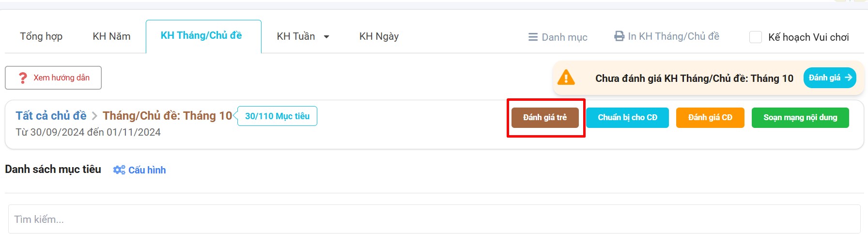Click the hamburger icon beside Danh mục

pos(533,37)
